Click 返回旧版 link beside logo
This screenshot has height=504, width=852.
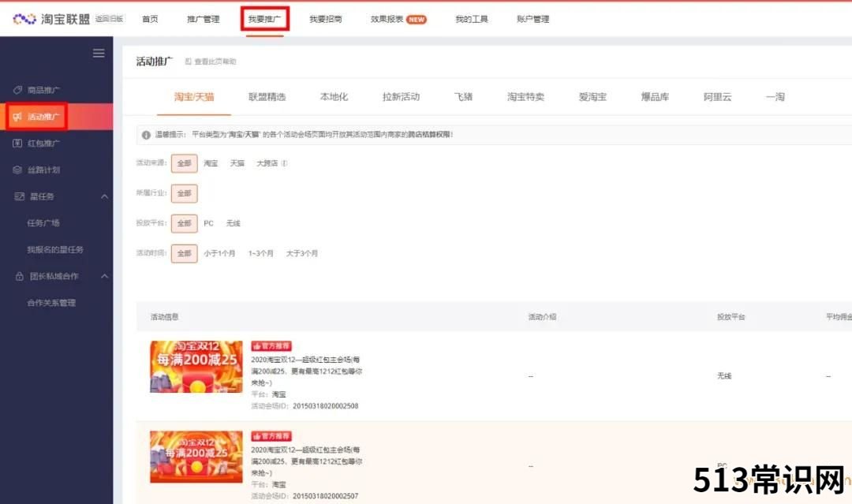pyautogui.click(x=109, y=19)
